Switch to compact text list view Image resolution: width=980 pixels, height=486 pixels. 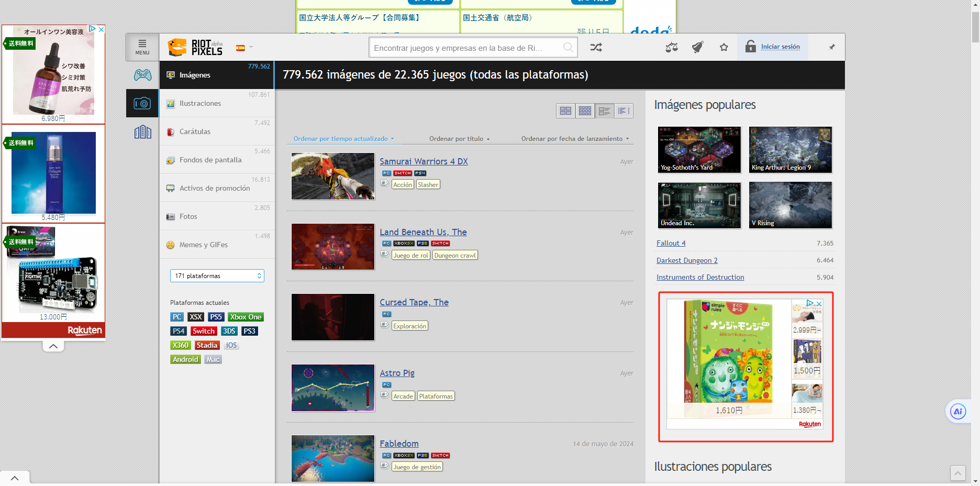[623, 111]
